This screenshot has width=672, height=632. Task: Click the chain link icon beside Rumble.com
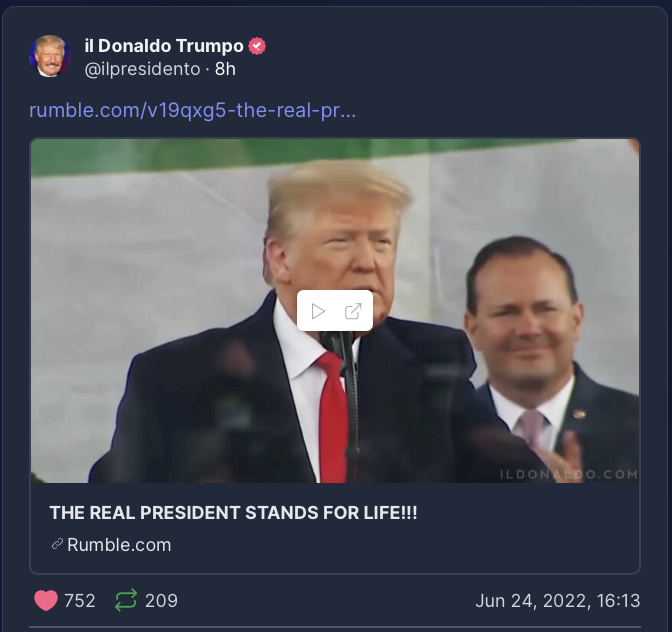[x=57, y=544]
